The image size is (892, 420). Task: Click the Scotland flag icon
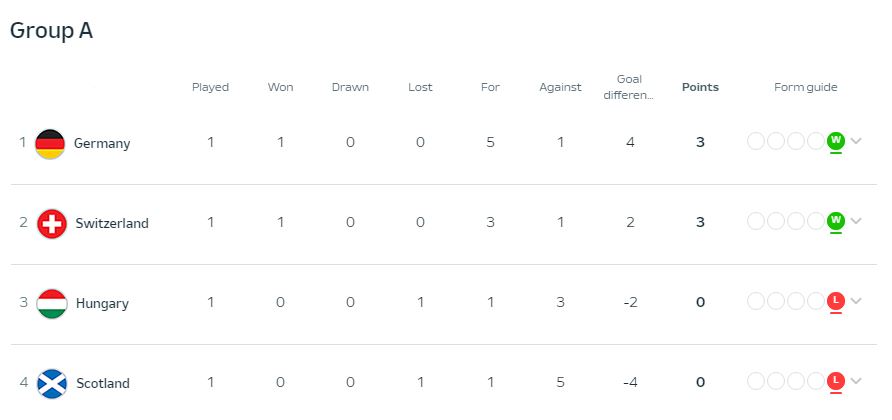(52, 384)
